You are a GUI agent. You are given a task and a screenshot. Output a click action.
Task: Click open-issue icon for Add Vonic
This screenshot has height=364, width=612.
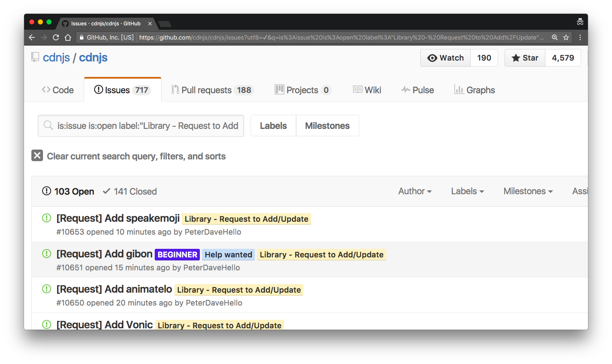point(46,324)
